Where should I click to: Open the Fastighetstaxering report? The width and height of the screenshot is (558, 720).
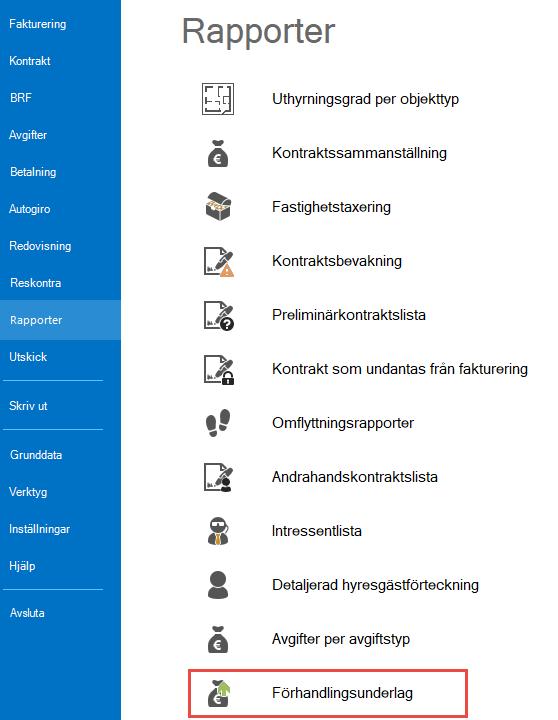point(331,207)
